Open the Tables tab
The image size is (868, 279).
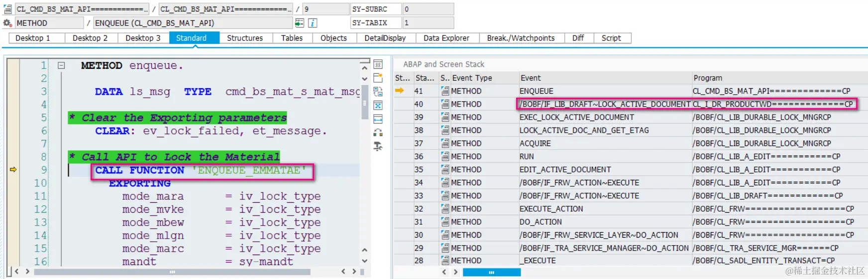[x=292, y=38]
